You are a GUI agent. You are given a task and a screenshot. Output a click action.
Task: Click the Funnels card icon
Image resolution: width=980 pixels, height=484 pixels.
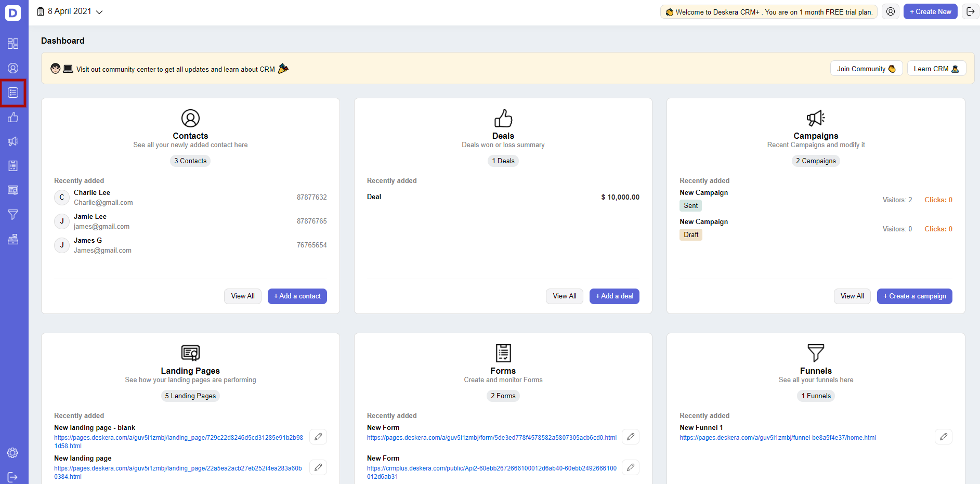816,353
